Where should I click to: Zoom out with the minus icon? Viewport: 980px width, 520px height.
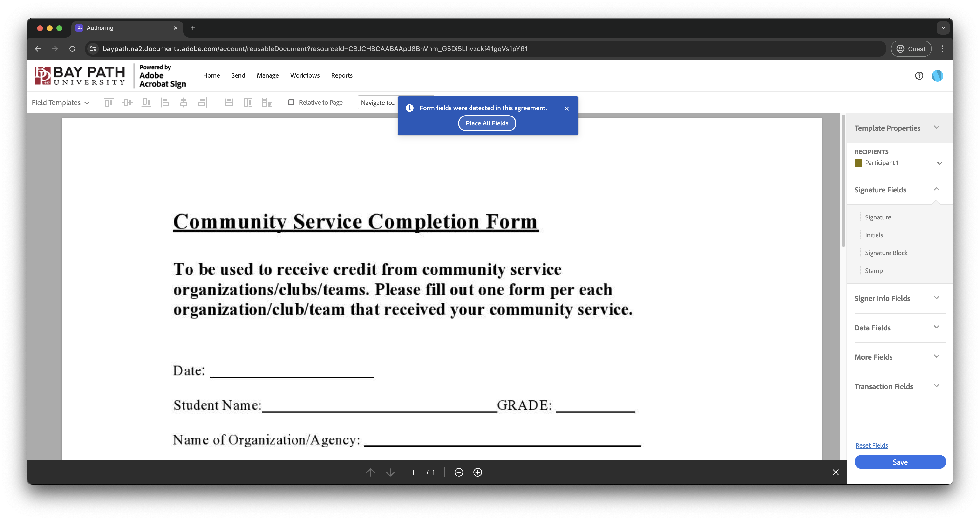[459, 472]
